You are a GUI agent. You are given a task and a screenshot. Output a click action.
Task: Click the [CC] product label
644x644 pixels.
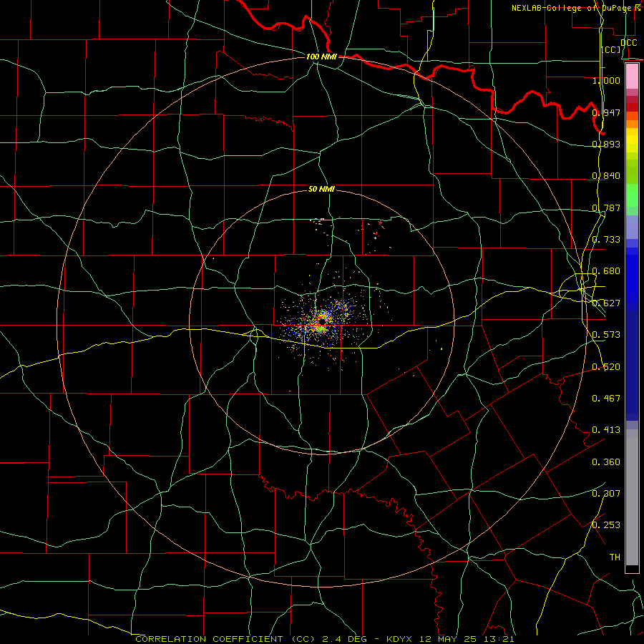click(x=611, y=49)
